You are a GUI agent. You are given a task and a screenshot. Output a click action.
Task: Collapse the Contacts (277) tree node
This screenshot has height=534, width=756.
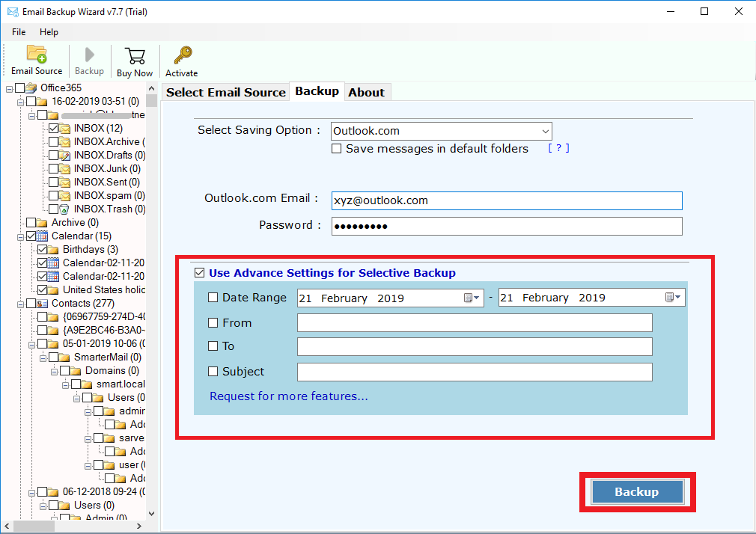point(20,305)
